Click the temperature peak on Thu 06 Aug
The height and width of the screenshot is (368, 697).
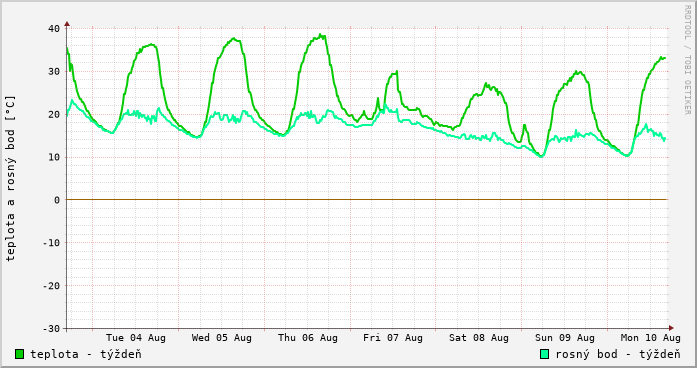[320, 35]
